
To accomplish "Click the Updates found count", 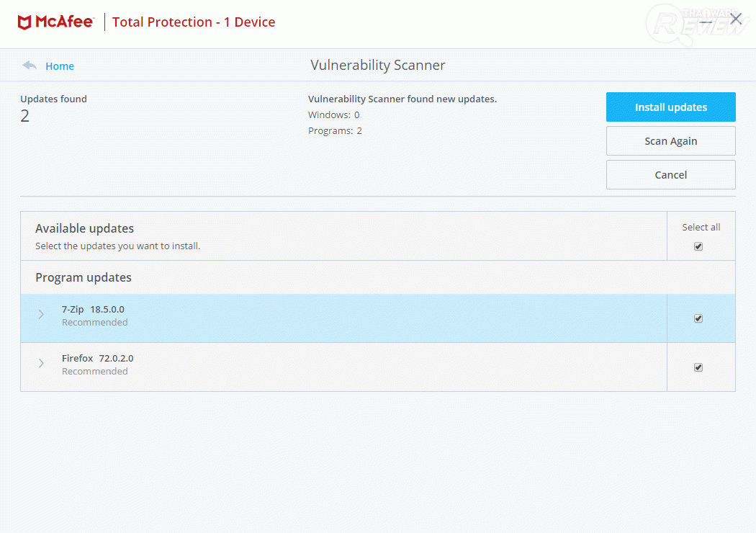I will tap(25, 116).
